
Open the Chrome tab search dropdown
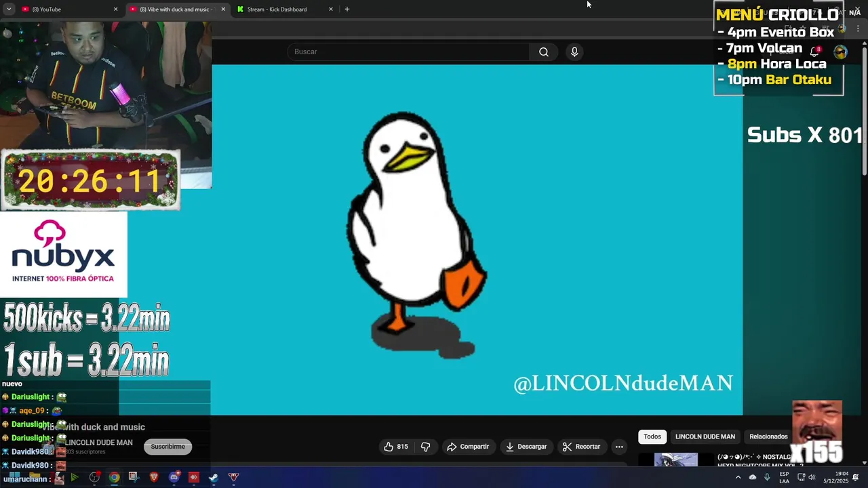(x=9, y=9)
